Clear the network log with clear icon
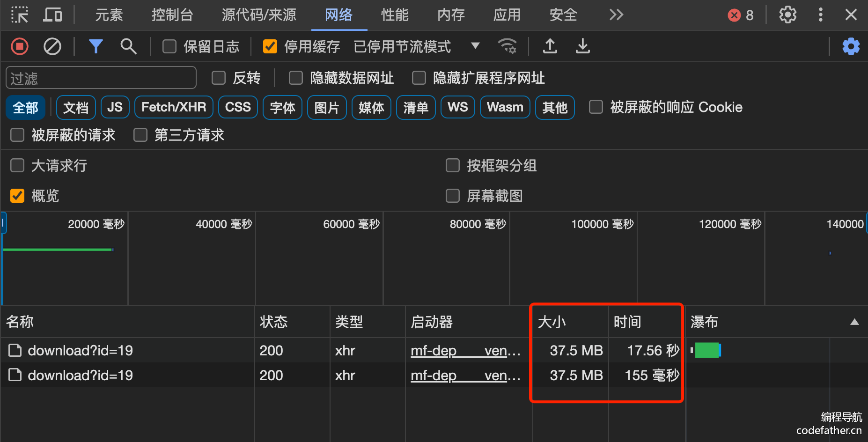 [52, 46]
